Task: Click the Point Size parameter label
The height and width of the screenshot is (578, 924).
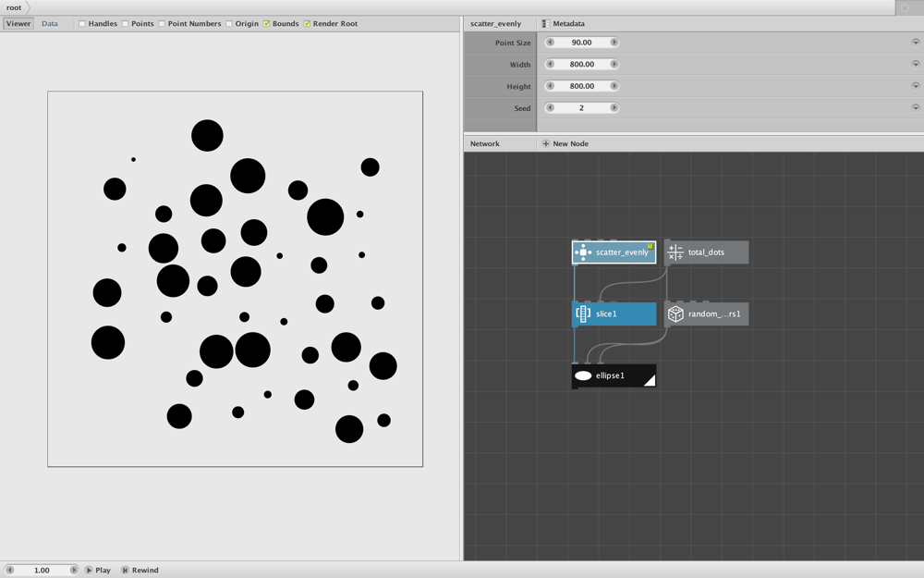Action: pos(513,43)
